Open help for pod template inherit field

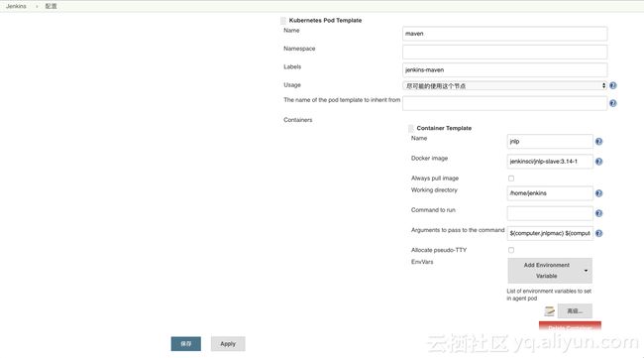pos(612,103)
